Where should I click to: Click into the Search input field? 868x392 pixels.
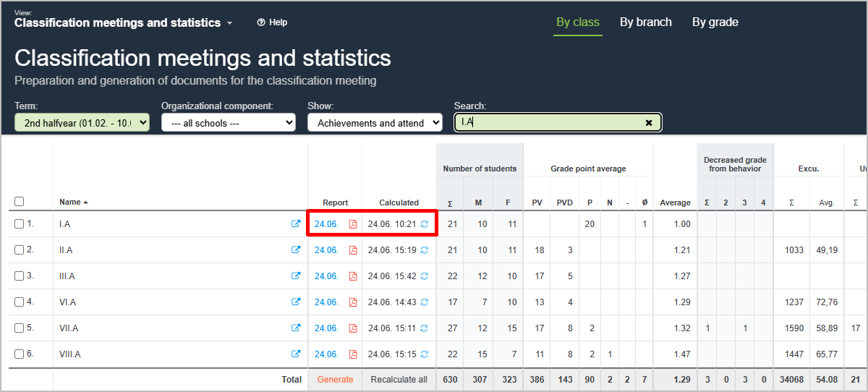(550, 123)
